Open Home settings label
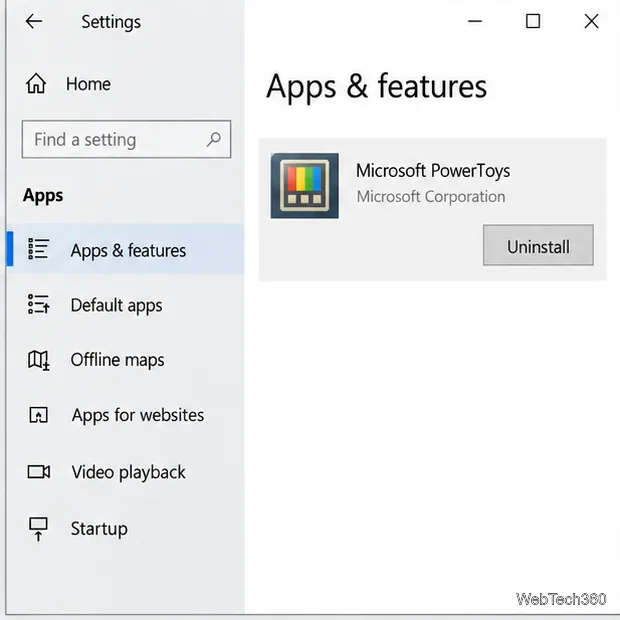620x620 pixels. click(88, 84)
